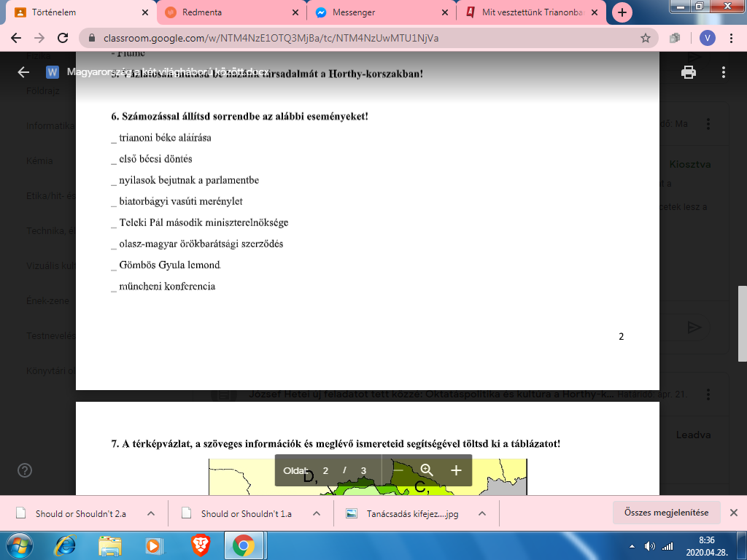Open a new browser tab
This screenshot has height=560, width=747.
[x=622, y=12]
